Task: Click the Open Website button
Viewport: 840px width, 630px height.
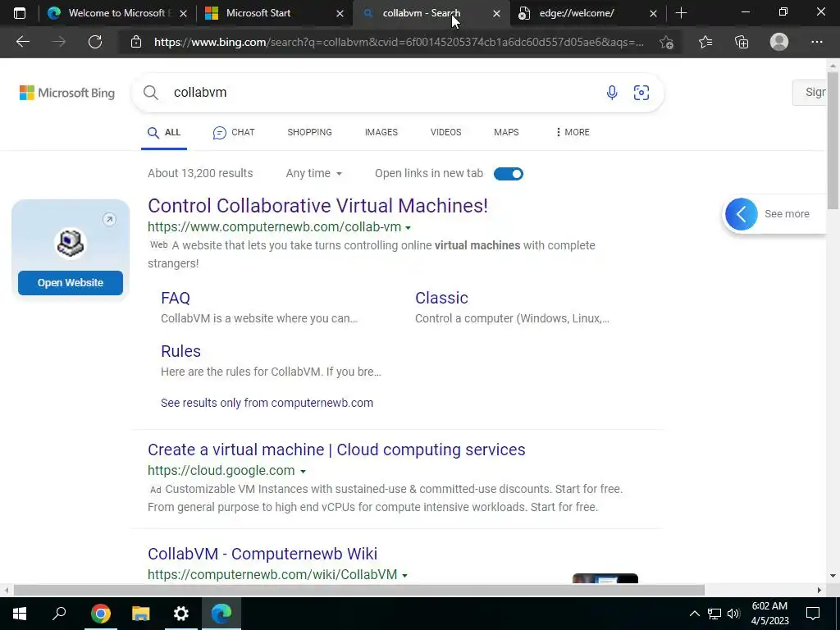Action: [x=71, y=283]
